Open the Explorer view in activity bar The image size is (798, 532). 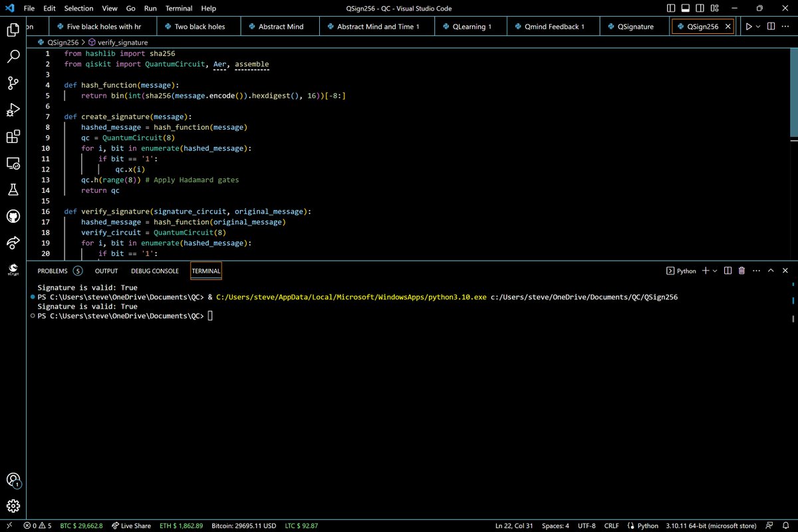[13, 30]
